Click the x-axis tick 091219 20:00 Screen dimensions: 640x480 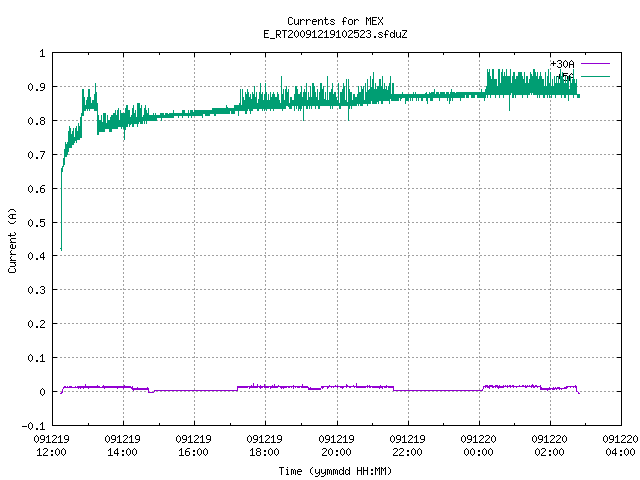pos(336,446)
